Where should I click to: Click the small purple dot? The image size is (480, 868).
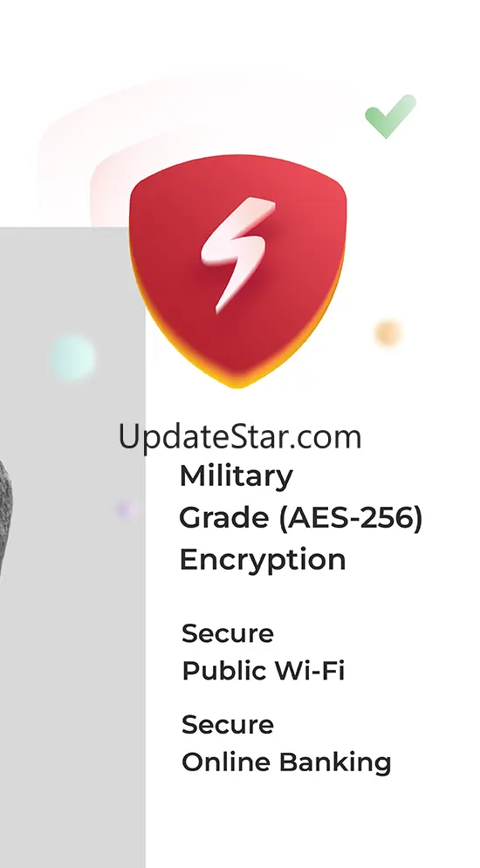(x=126, y=509)
